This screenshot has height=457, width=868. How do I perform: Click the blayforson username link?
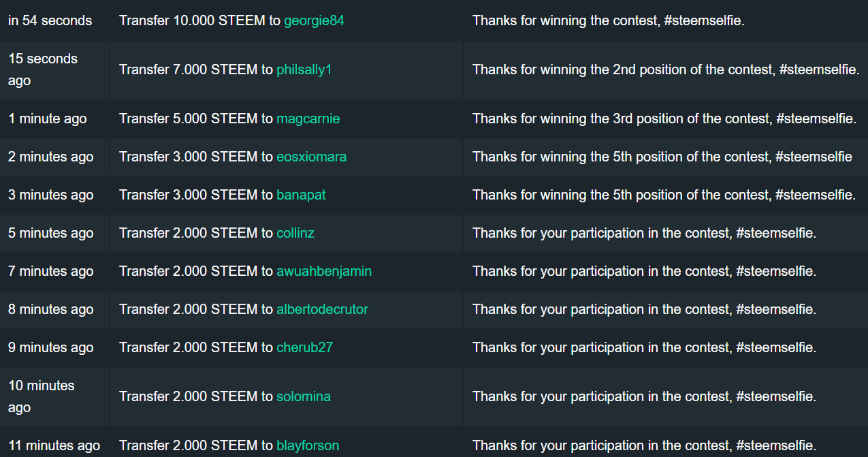point(308,446)
